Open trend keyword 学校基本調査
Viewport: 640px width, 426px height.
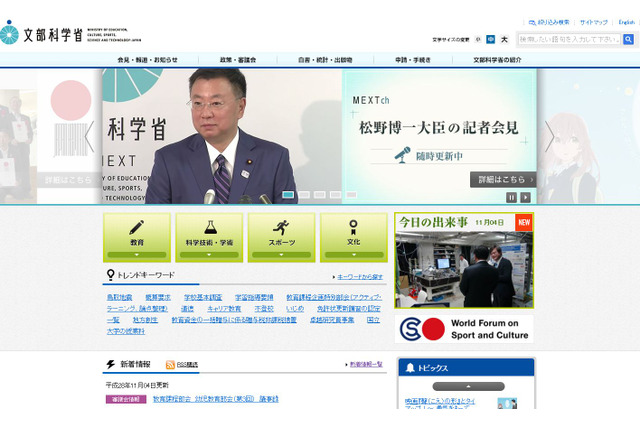tap(203, 297)
